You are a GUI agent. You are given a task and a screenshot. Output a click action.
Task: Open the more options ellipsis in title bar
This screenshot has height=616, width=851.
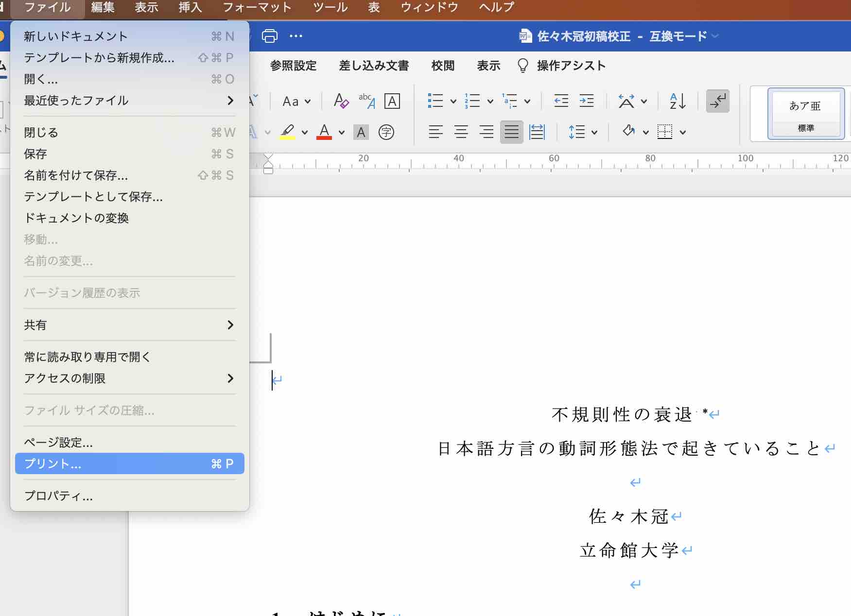[295, 36]
